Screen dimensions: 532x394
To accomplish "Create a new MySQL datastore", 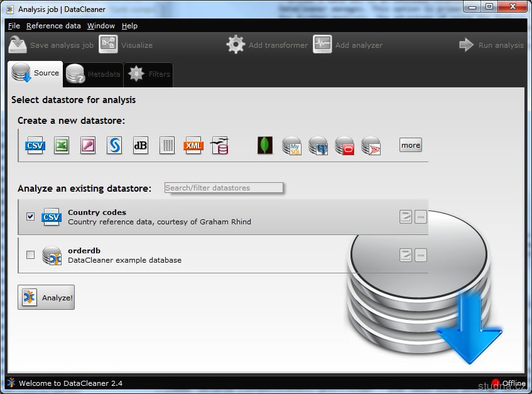I will coord(291,146).
